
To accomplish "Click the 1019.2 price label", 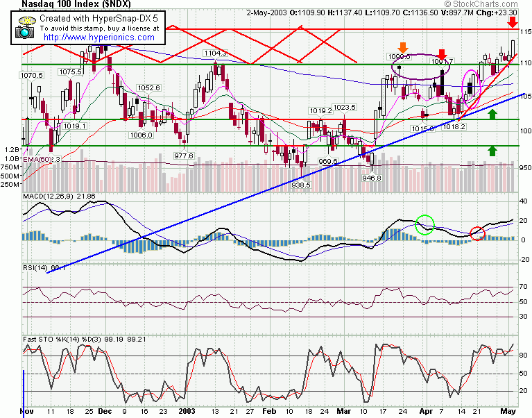I will click(320, 110).
